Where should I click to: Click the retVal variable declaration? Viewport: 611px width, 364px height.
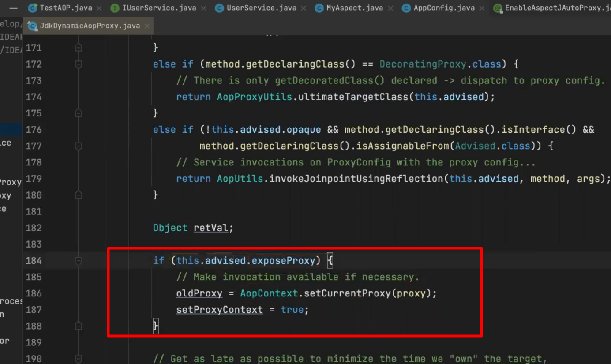211,228
